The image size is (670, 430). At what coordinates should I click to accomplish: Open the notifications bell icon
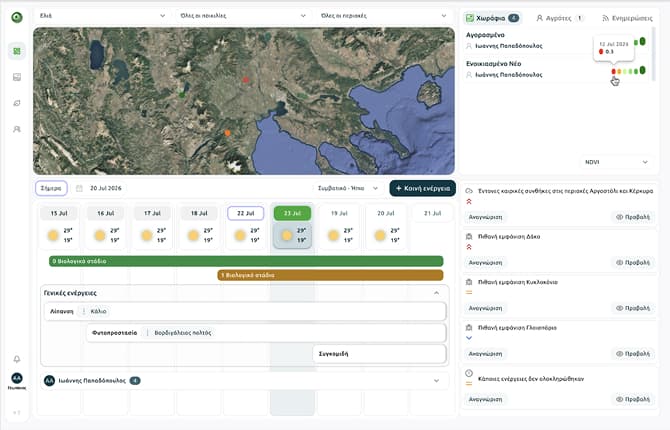(x=17, y=359)
